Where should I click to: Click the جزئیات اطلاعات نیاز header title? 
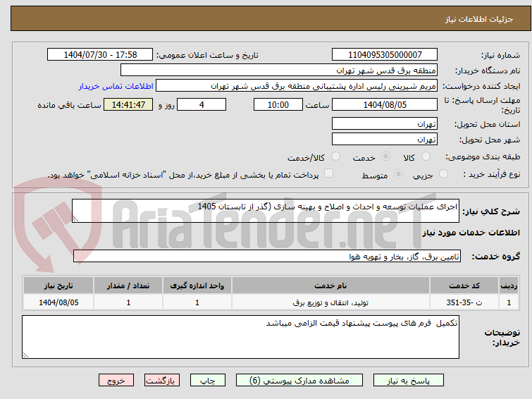click(478, 19)
